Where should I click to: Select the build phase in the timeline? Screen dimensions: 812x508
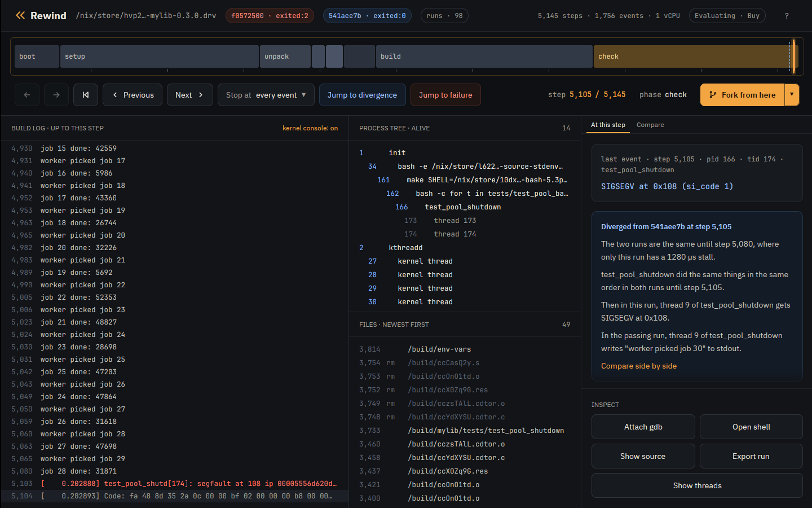click(484, 56)
